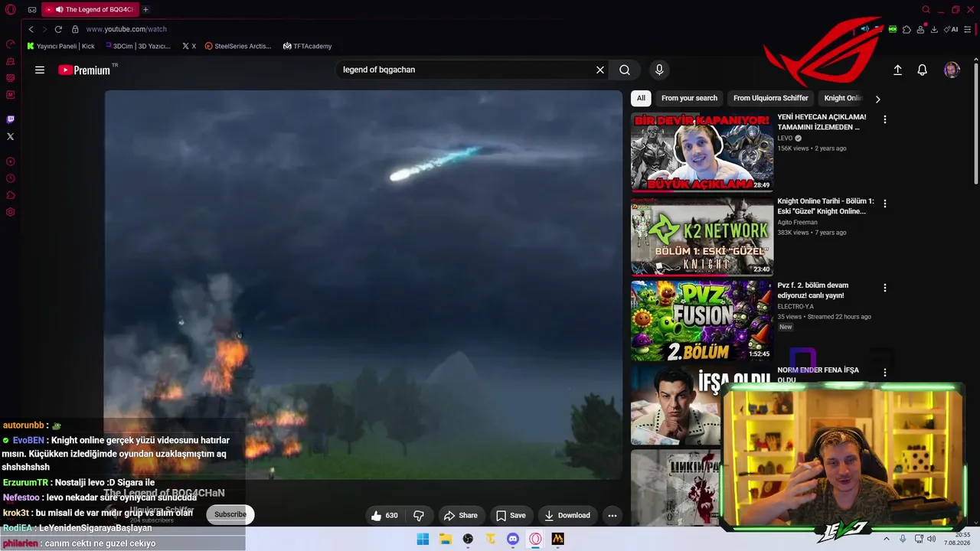View site security lock info
Viewport: 980px width, 551px height.
coord(75,29)
